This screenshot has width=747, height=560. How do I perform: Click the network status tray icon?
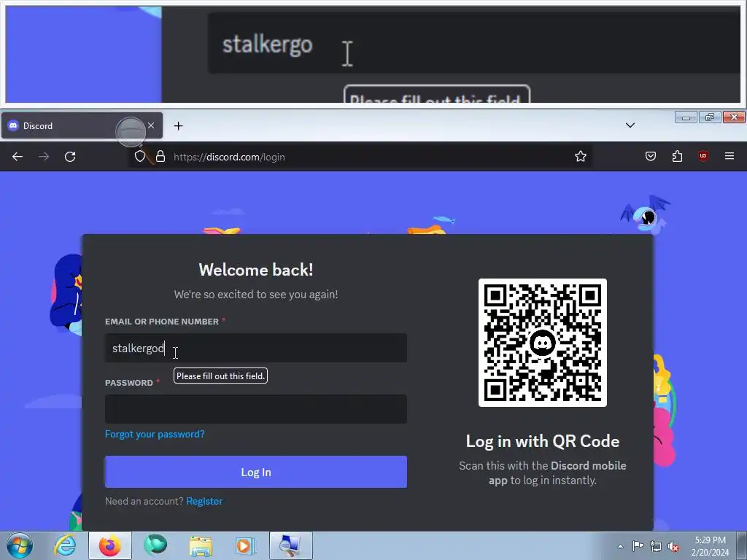coord(656,546)
